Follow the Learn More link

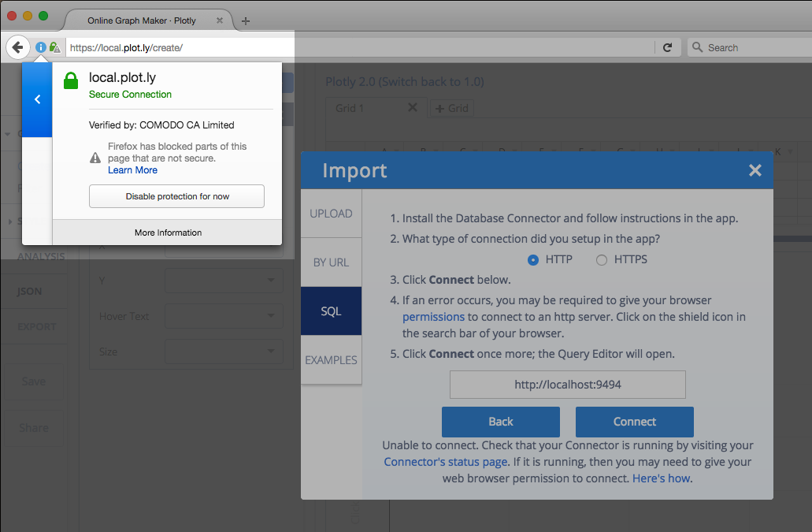[132, 170]
